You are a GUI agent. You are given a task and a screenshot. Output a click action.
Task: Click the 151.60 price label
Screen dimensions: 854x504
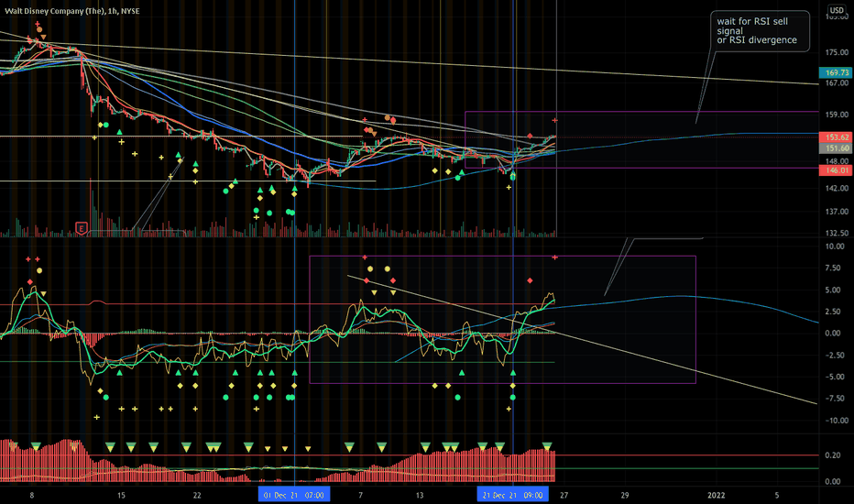pos(836,148)
